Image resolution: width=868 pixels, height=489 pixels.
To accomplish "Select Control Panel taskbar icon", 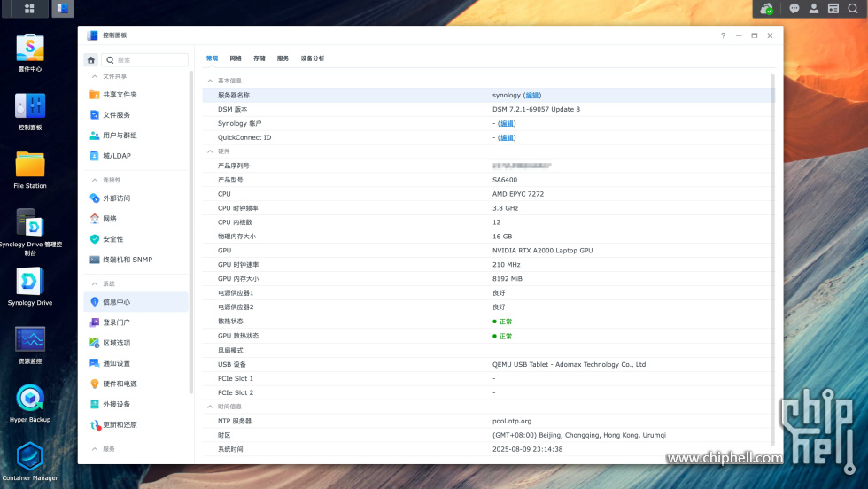I will (x=63, y=8).
